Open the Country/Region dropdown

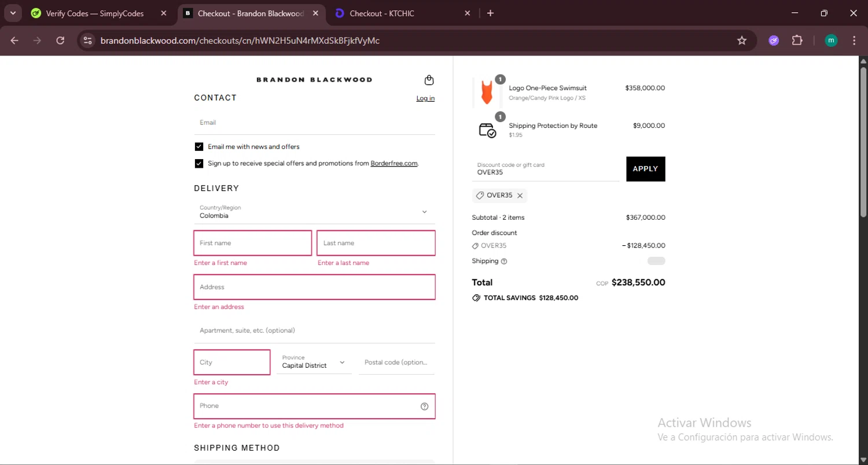coord(314,212)
